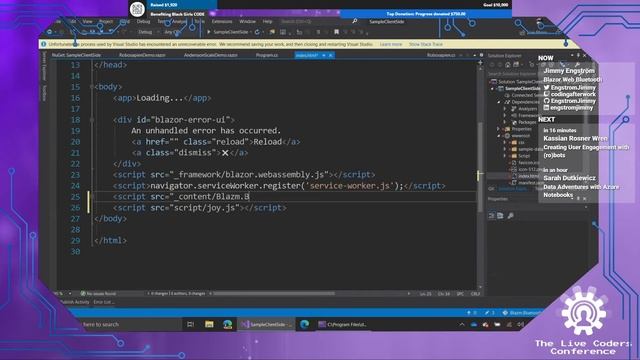The width and height of the screenshot is (640, 360).
Task: Open the Debug menu
Action: point(143,21)
